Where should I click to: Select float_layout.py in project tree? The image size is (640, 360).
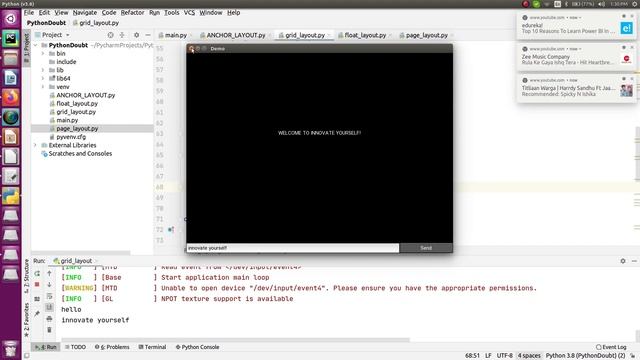pos(77,104)
